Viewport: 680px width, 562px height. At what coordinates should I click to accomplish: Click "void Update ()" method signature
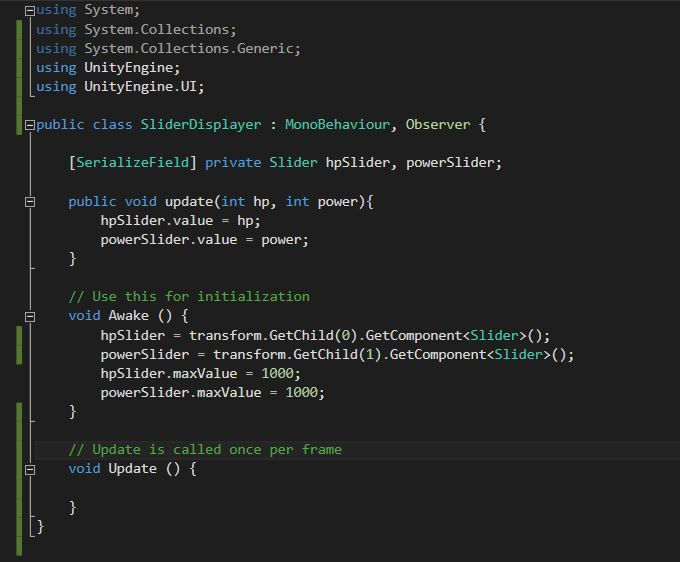[124, 469]
